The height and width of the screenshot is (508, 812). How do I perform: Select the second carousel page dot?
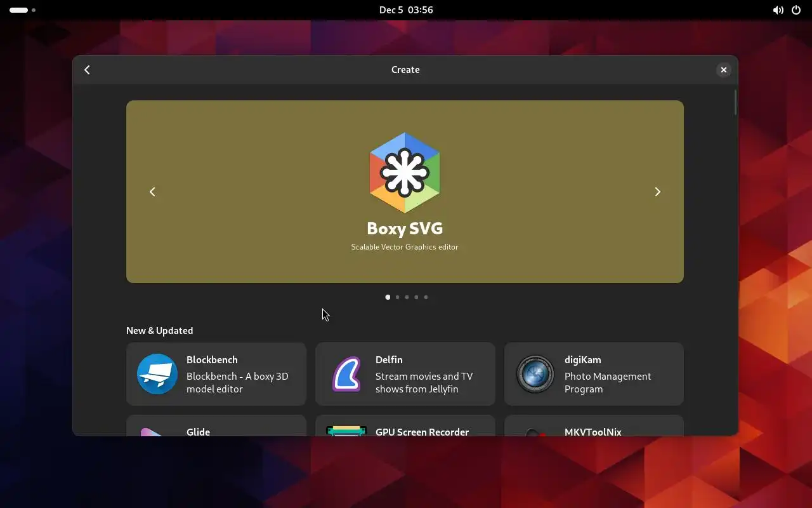397,297
